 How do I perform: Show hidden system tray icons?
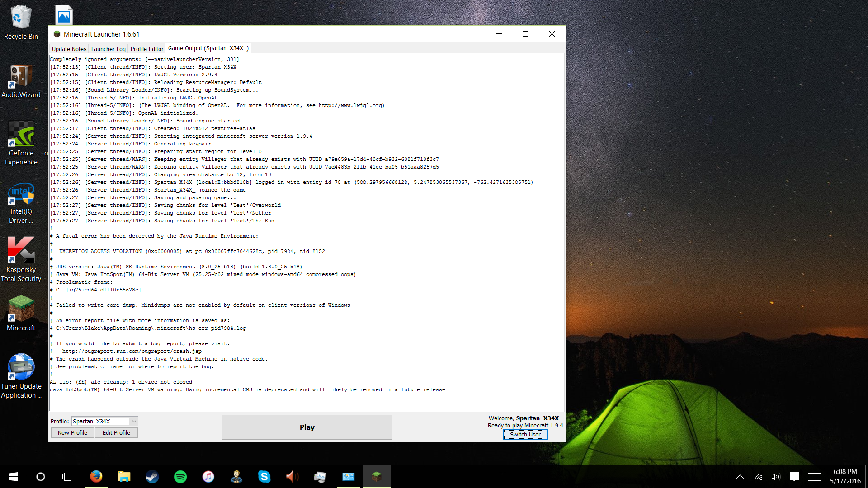(740, 477)
